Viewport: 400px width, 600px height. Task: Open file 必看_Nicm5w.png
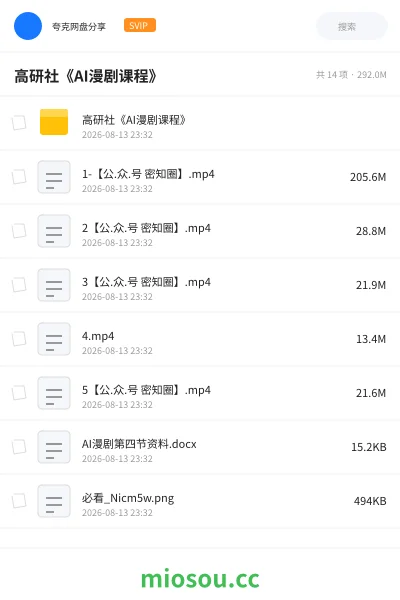coord(128,498)
